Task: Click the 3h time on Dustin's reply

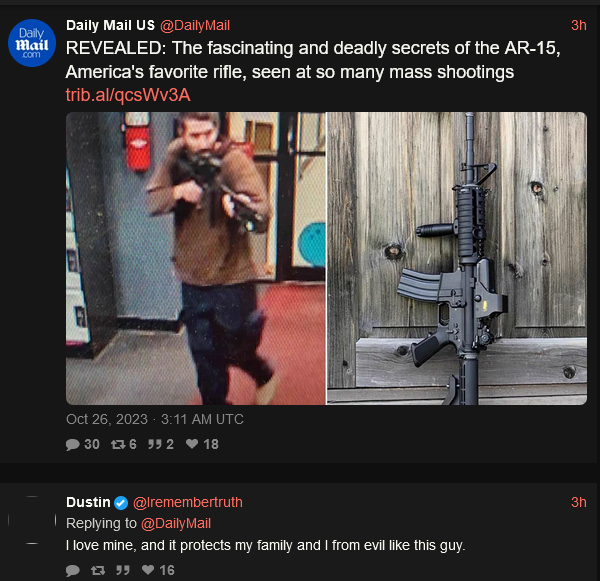Action: [x=579, y=502]
